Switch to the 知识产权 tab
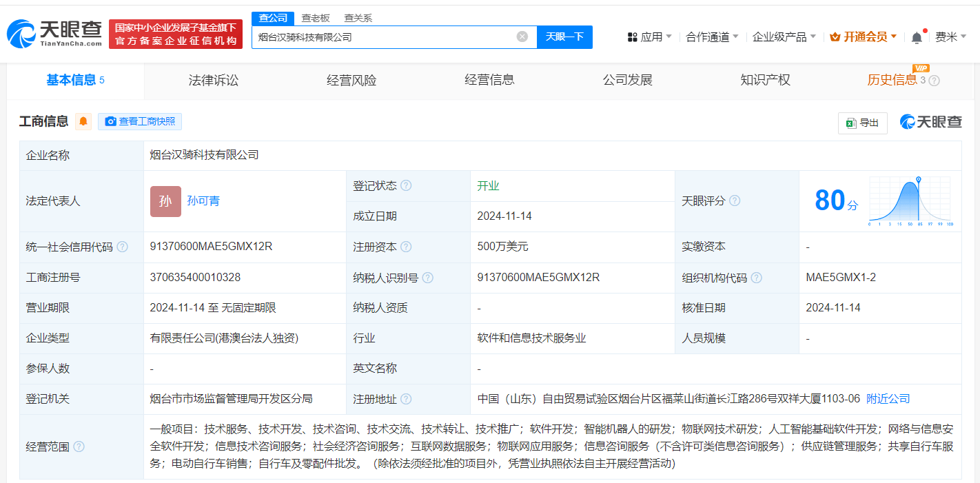The width and height of the screenshot is (980, 483). (x=765, y=80)
